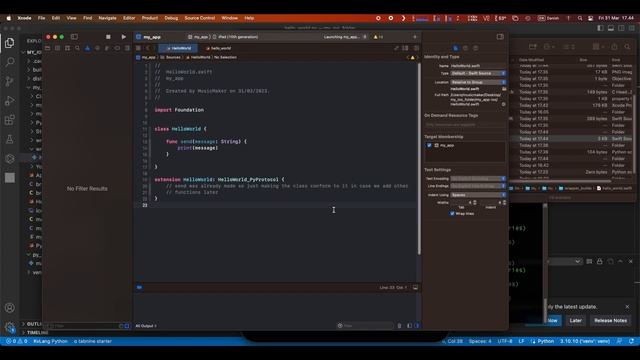Click the navigator Filter field
Viewport: 640px width, 360px height.
[x=86, y=326]
